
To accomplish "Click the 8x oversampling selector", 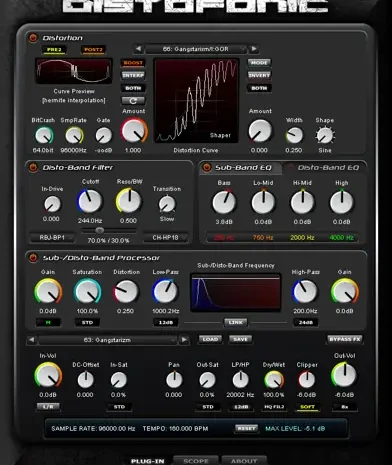I will 345,407.
